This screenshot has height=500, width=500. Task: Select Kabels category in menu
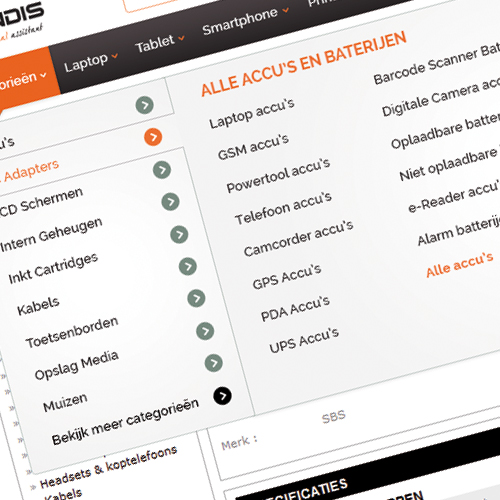(38, 306)
